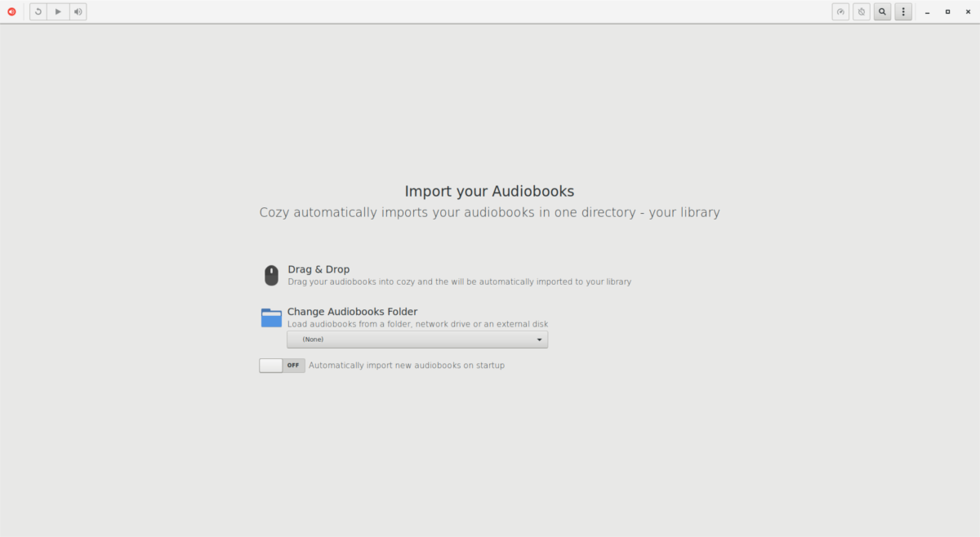Viewport: 980px width, 537px height.
Task: Click the 'Drag & Drop' label
Action: pos(318,269)
